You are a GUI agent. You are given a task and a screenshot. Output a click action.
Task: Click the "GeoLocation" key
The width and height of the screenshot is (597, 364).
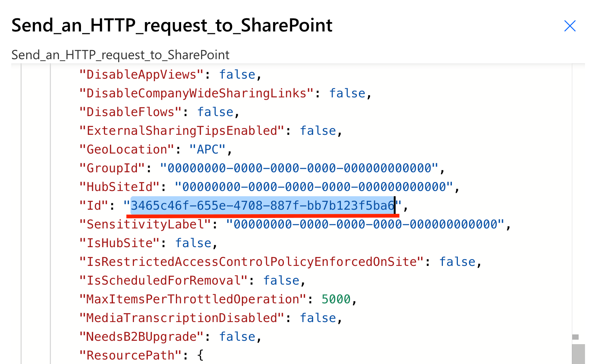tap(127, 149)
